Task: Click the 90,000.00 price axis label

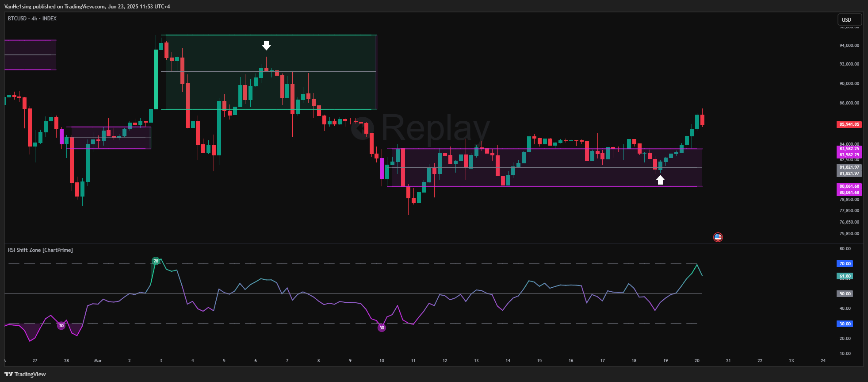Action: click(x=849, y=84)
